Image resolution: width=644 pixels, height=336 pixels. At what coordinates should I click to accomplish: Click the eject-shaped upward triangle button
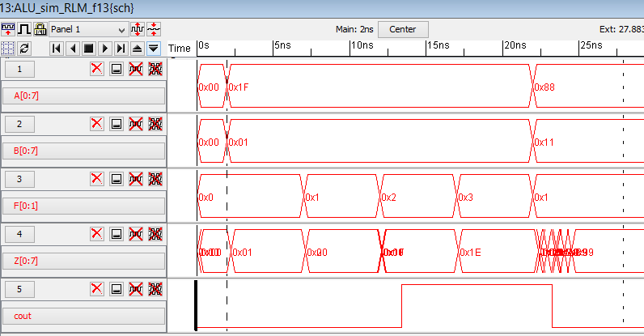point(138,49)
